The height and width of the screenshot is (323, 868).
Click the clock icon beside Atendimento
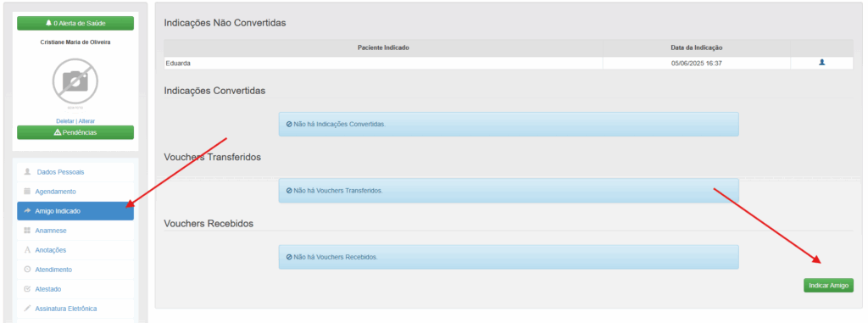[27, 270]
